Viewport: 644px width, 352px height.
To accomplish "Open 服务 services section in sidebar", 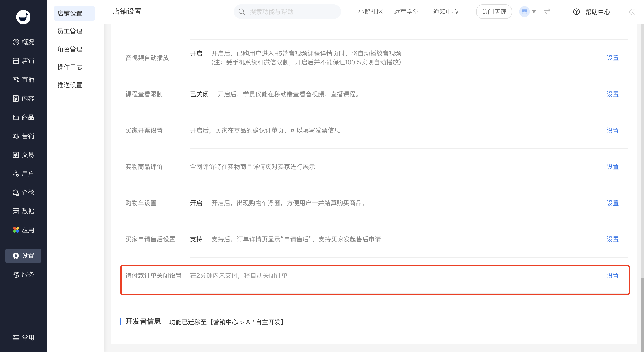I will point(23,275).
